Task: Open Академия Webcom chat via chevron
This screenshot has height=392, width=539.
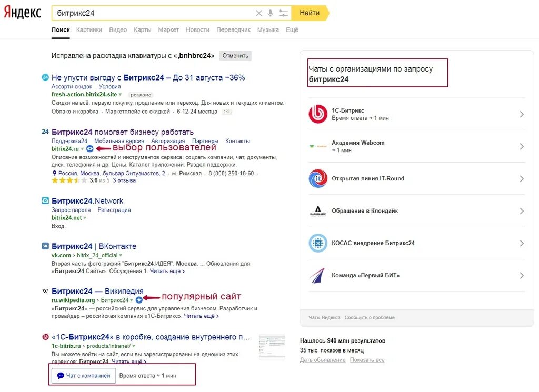Action: pos(522,146)
